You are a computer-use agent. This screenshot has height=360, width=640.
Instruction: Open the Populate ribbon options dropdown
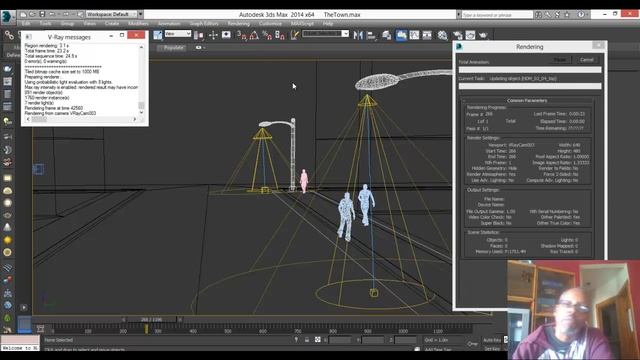[199, 48]
